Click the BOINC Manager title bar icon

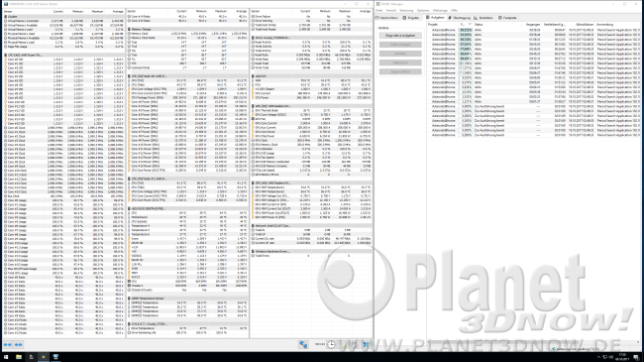[377, 4]
